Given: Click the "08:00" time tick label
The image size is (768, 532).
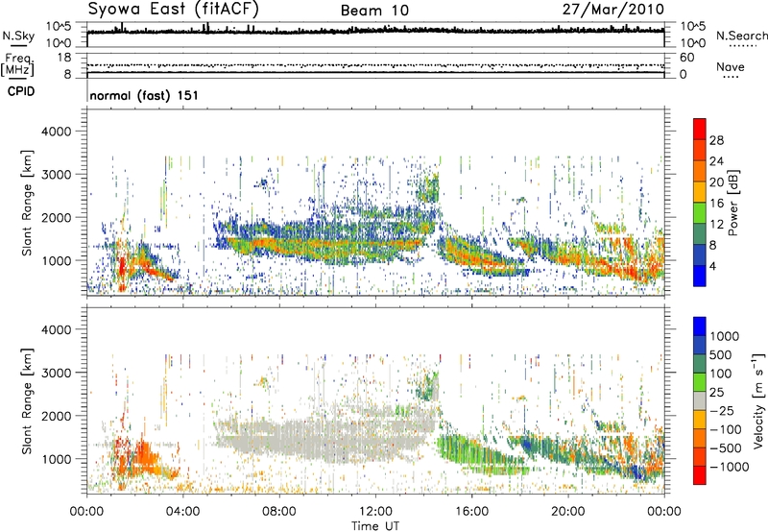Looking at the screenshot, I should pos(279,512).
